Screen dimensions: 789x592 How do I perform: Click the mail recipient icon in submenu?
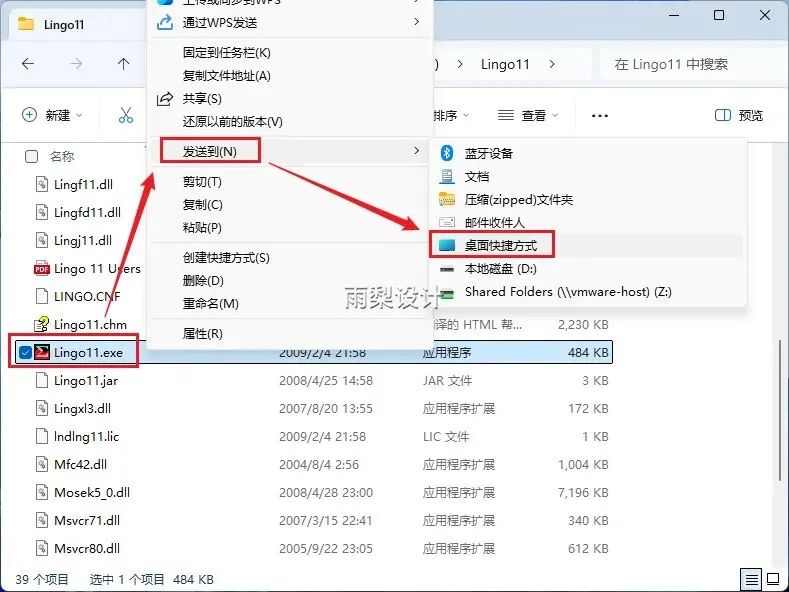point(447,222)
